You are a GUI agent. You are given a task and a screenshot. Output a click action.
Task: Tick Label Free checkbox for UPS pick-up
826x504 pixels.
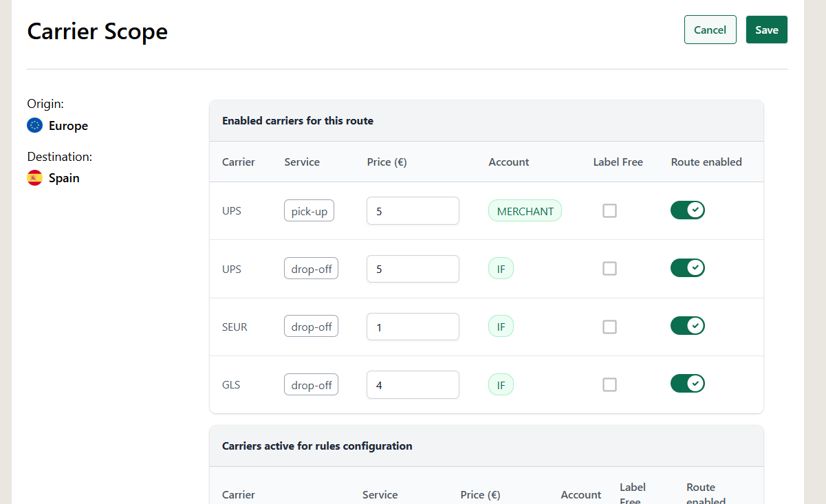pos(609,211)
